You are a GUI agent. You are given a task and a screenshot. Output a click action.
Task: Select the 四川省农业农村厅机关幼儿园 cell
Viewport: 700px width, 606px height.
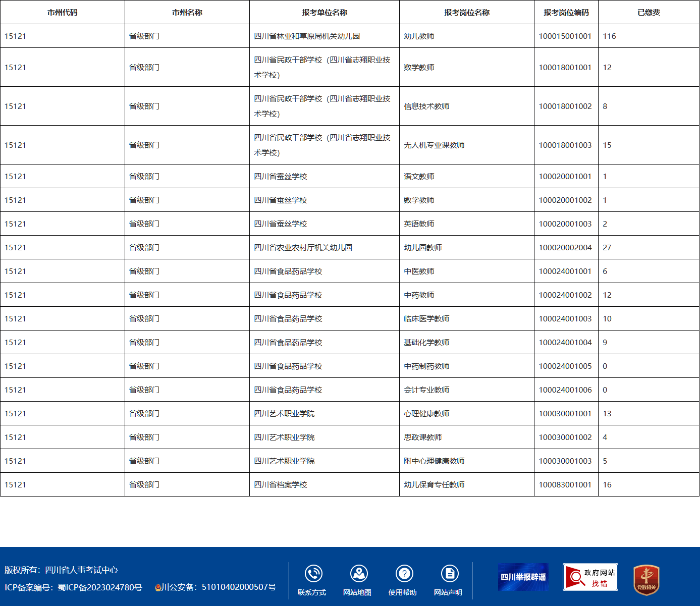click(x=303, y=248)
